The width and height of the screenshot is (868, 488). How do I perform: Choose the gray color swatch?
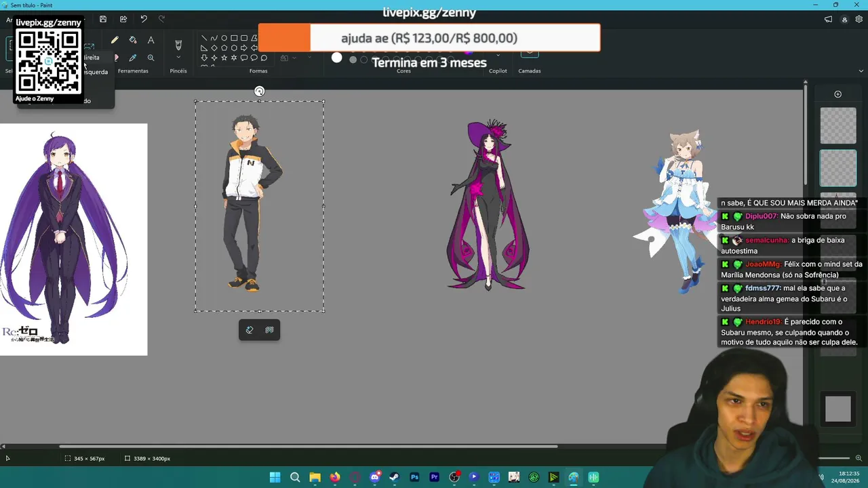[x=353, y=60]
